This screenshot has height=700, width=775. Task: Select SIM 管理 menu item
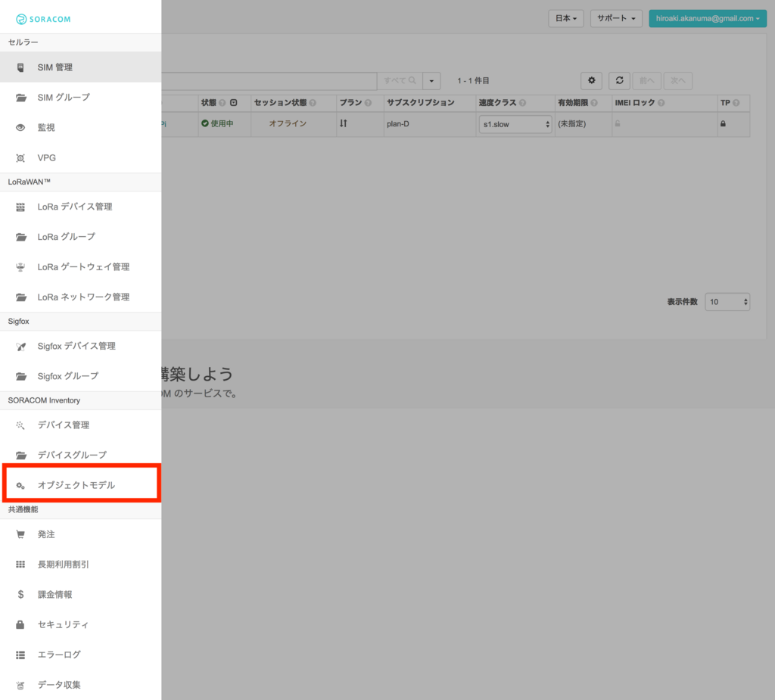[x=80, y=67]
